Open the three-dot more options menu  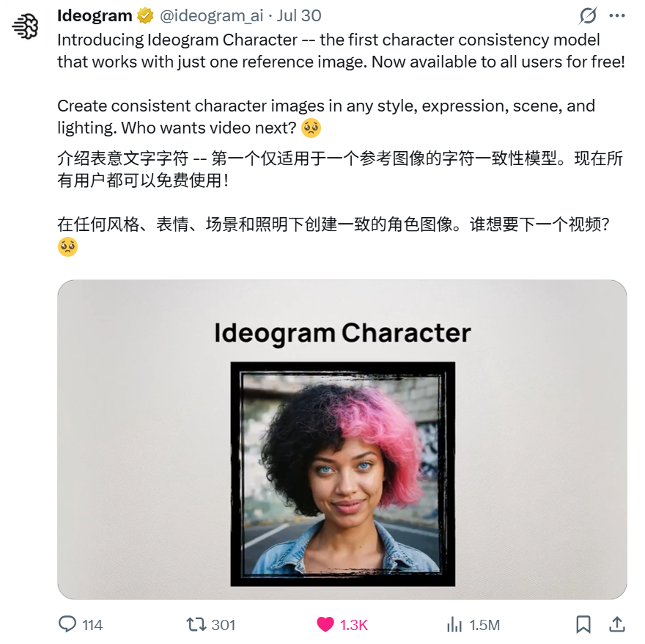click(617, 16)
